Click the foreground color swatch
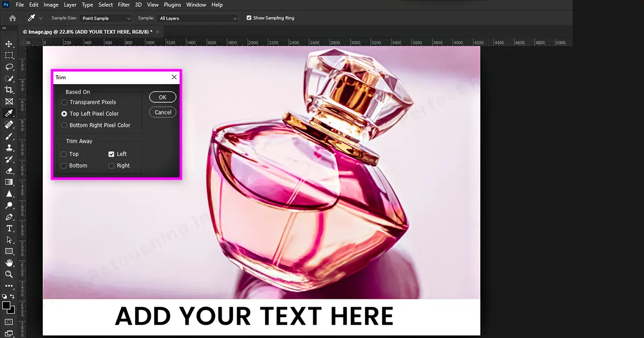This screenshot has width=644, height=338. click(6, 305)
